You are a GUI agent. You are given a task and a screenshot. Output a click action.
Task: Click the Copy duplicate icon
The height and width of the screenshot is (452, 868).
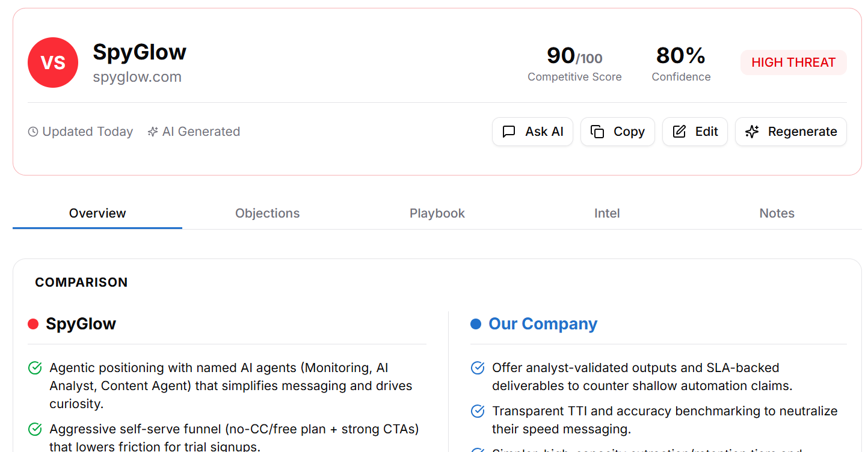(597, 132)
